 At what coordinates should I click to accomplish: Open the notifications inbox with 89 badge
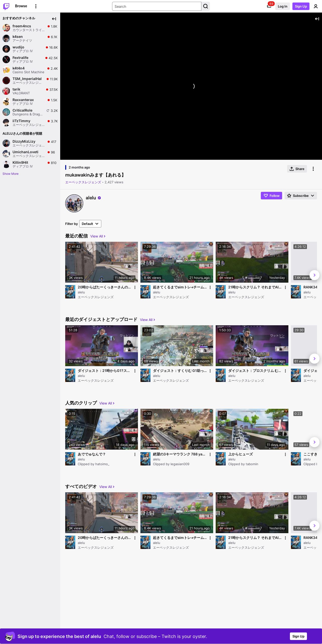point(269,6)
